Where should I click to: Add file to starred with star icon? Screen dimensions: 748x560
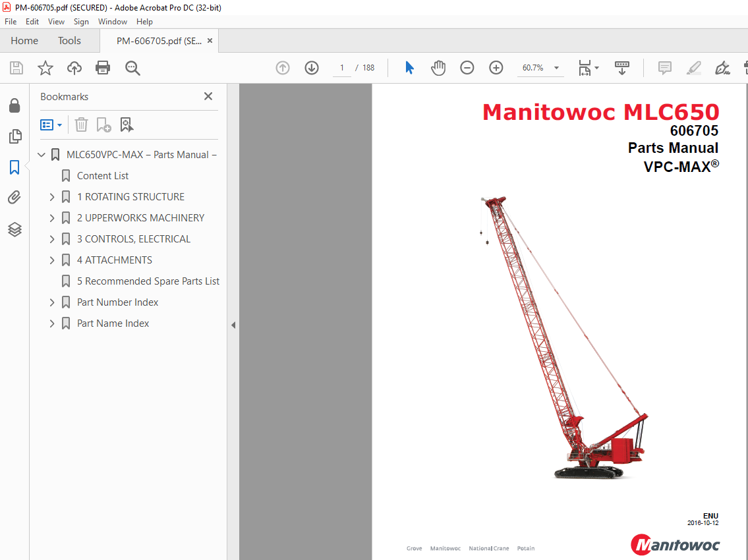(45, 68)
